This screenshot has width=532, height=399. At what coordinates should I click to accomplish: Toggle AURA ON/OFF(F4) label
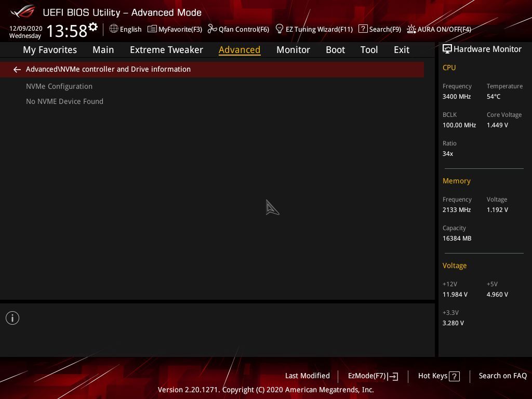coord(444,30)
